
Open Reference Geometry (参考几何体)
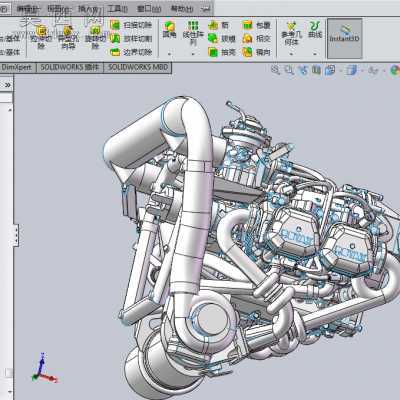tap(291, 33)
